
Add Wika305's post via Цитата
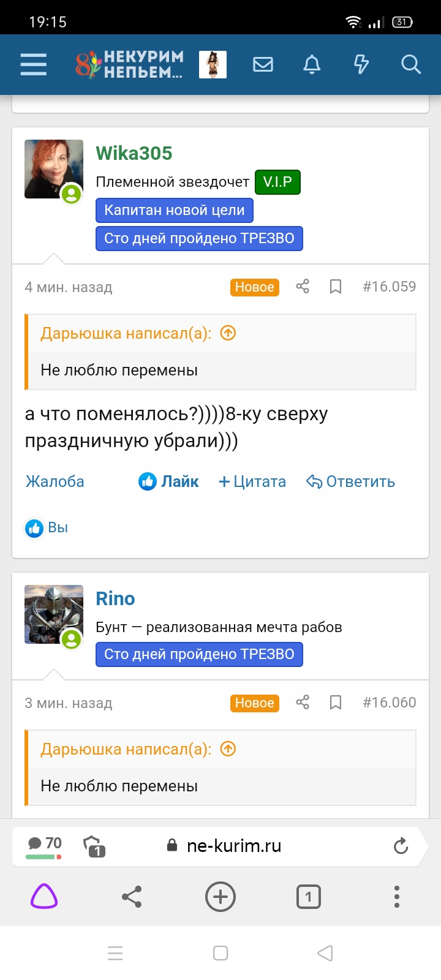(252, 482)
